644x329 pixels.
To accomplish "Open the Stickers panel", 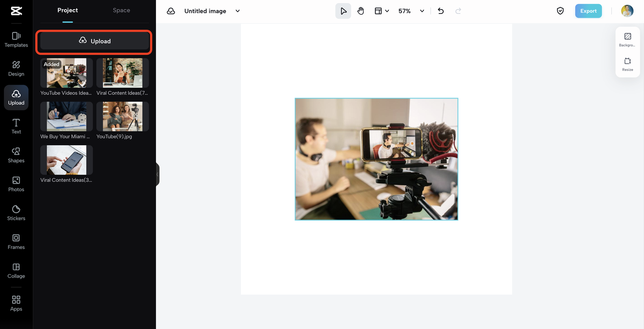I will (x=16, y=213).
